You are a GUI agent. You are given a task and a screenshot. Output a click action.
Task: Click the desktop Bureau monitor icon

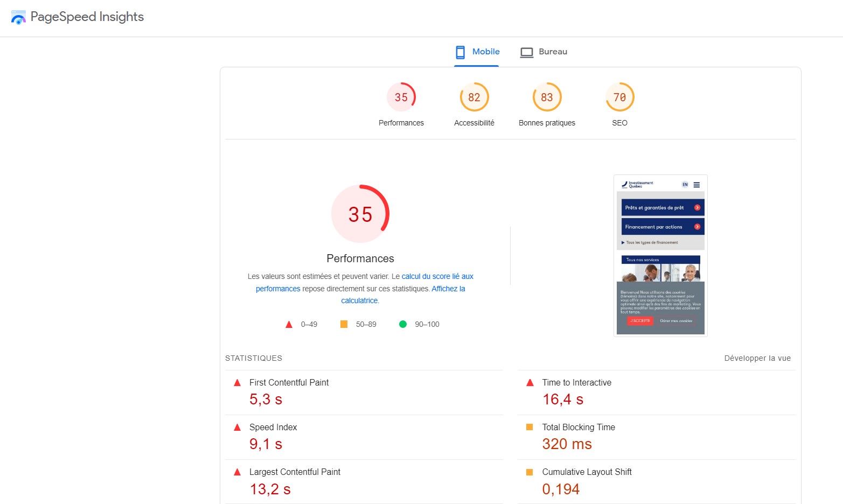pos(526,52)
